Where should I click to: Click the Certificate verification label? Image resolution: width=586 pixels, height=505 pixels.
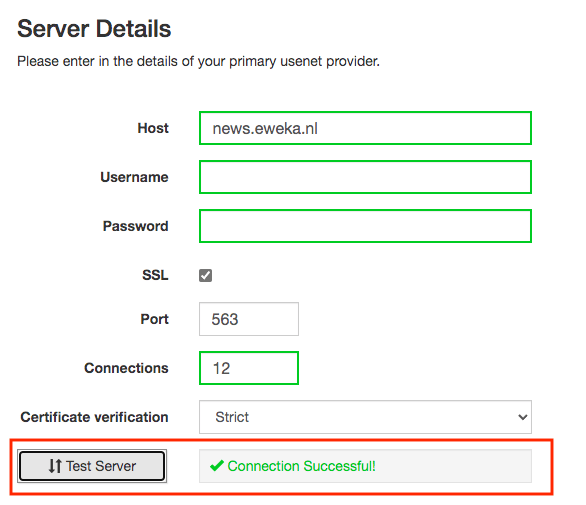coord(94,417)
